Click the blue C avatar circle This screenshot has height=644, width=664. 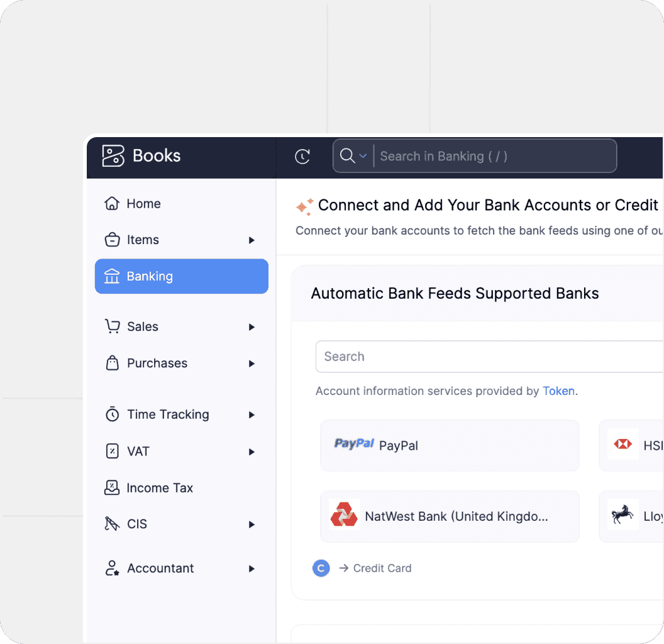321,568
